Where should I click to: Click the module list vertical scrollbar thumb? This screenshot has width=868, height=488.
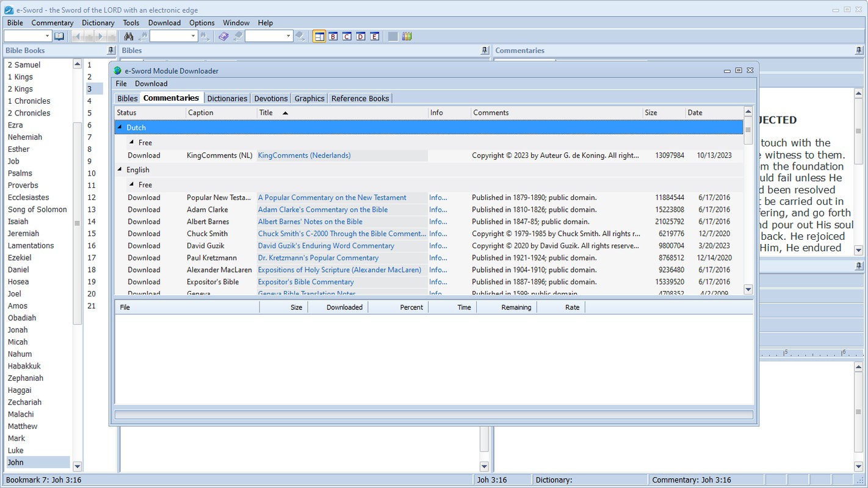point(748,131)
